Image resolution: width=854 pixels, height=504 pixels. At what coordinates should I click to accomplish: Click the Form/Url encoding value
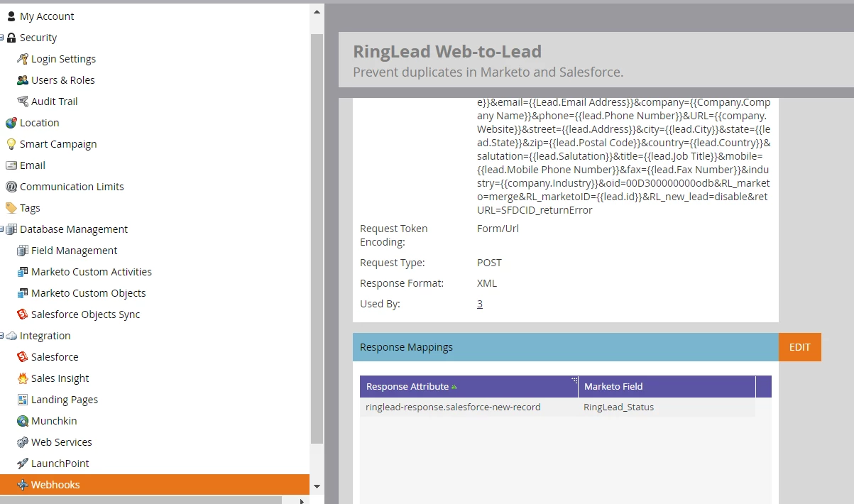pos(498,229)
